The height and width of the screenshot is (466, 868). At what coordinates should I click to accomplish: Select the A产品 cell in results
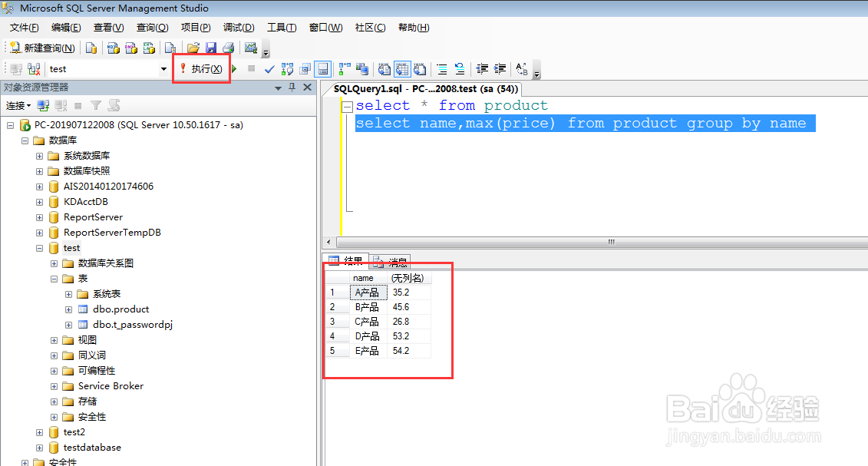pyautogui.click(x=368, y=292)
